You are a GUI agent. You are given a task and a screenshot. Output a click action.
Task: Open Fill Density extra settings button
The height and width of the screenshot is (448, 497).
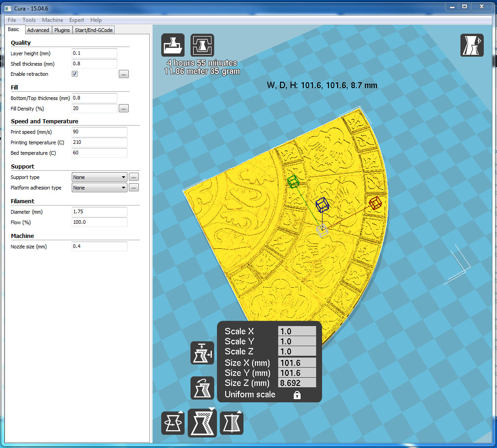pyautogui.click(x=124, y=109)
